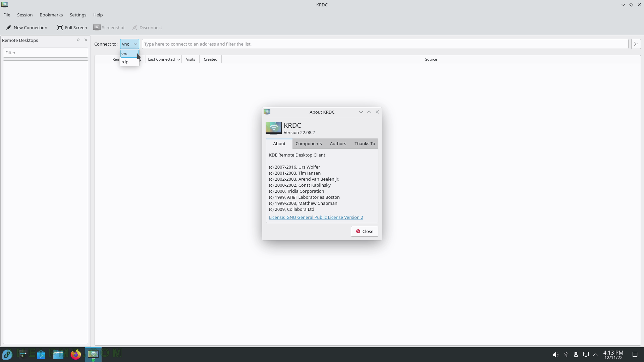The width and height of the screenshot is (644, 362).
Task: Click the connection address input field
Action: 385,44
